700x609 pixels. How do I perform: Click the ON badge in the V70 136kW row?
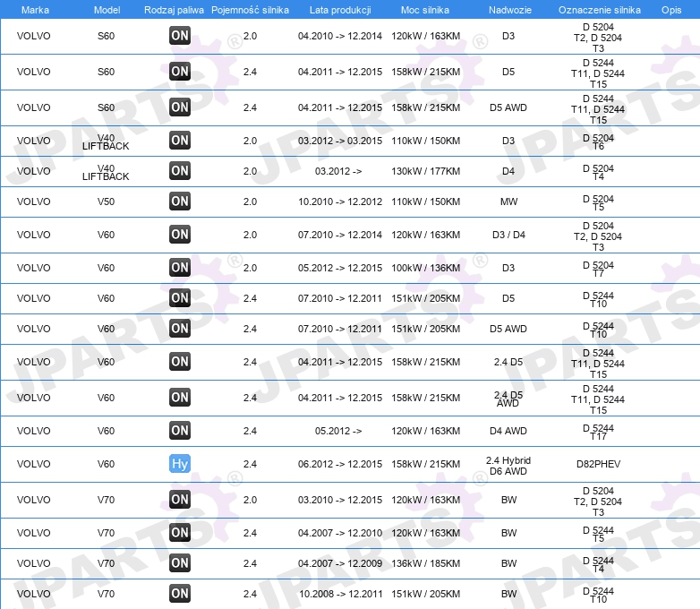click(180, 563)
